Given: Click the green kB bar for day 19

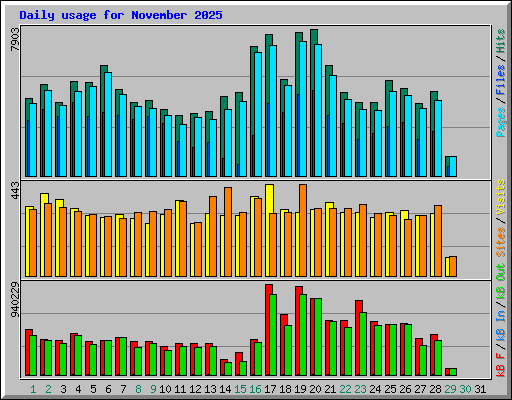Looking at the screenshot, I should coord(303,335).
